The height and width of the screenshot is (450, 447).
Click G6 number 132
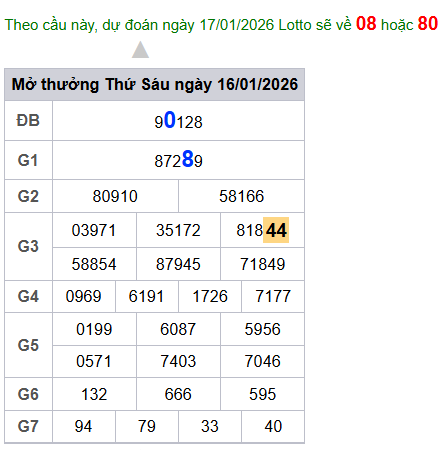94,394
